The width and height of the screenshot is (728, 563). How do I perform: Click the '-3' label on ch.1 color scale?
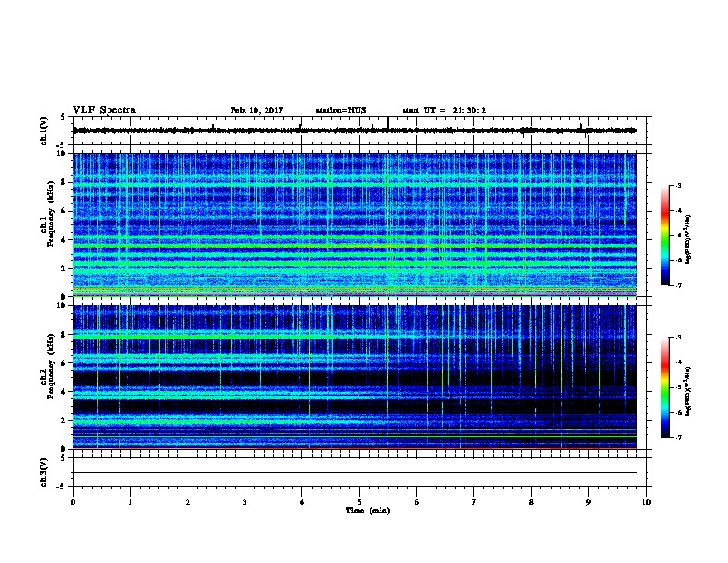[677, 185]
